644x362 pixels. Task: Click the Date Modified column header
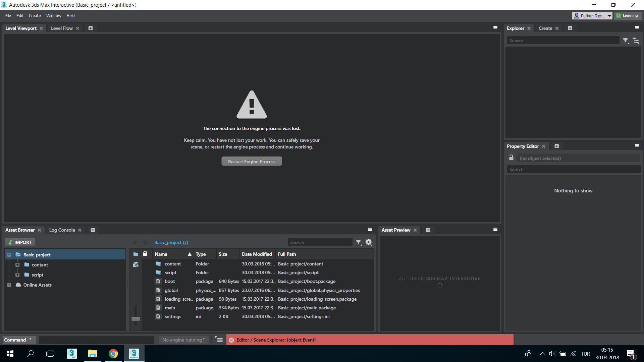pyautogui.click(x=257, y=254)
